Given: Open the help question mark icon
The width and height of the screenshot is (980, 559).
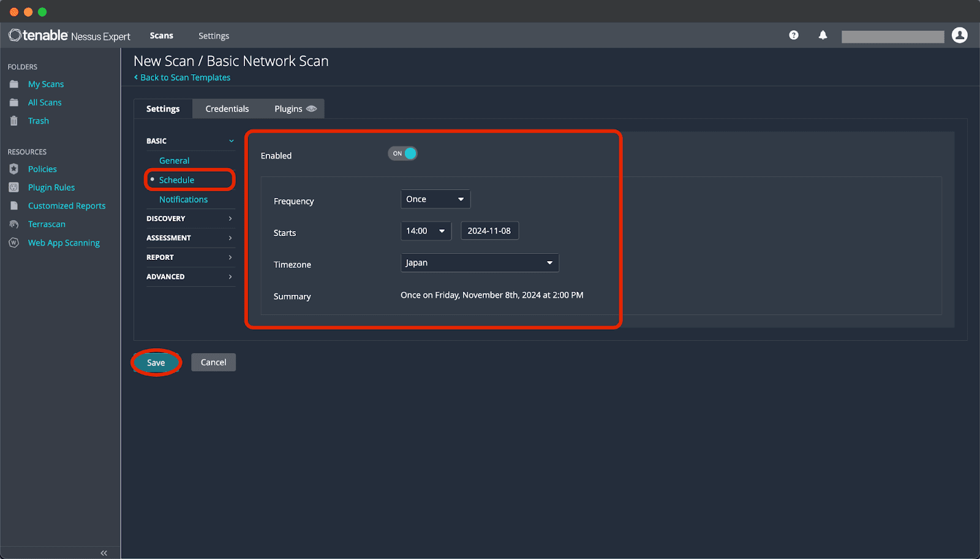Looking at the screenshot, I should click(794, 36).
